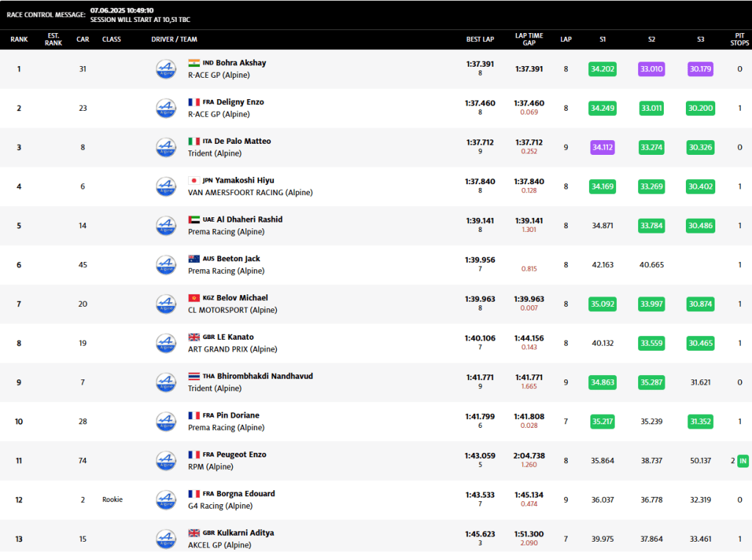The width and height of the screenshot is (752, 560).
Task: Click the Alpine logo beside Borgna Edouard
Action: coord(166,500)
